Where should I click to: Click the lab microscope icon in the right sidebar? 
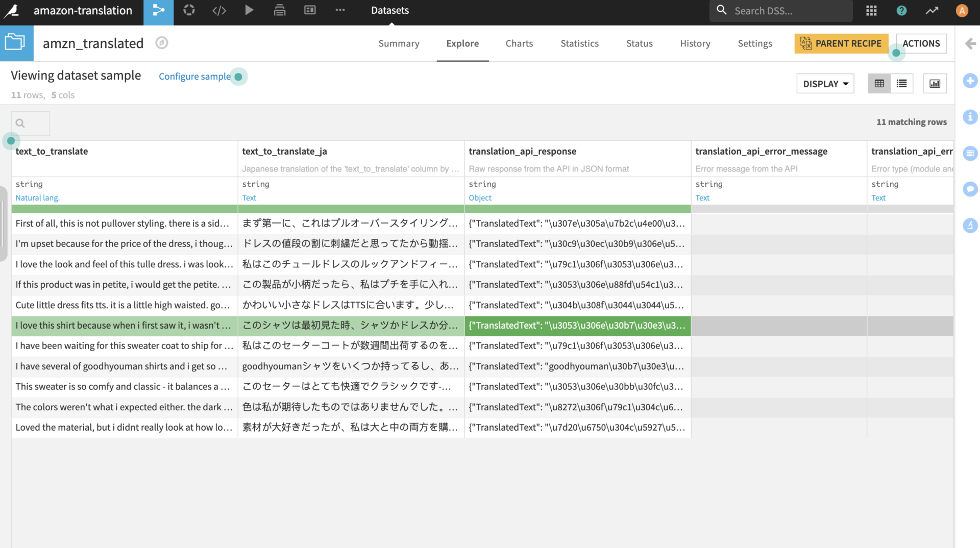970,225
